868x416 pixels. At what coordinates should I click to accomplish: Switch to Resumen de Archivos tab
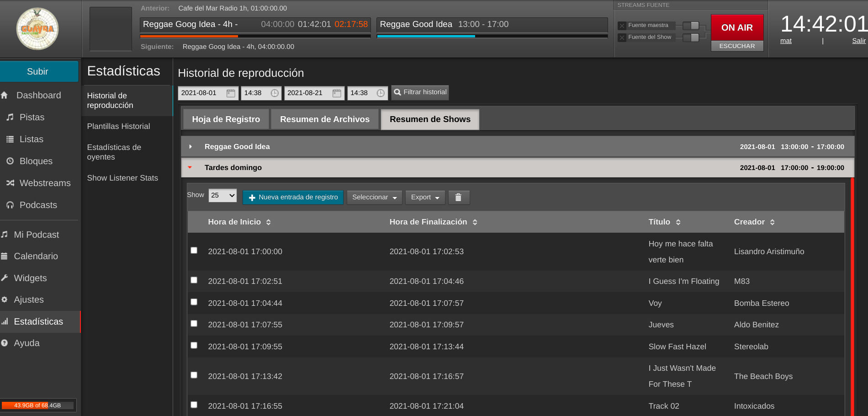click(x=325, y=119)
